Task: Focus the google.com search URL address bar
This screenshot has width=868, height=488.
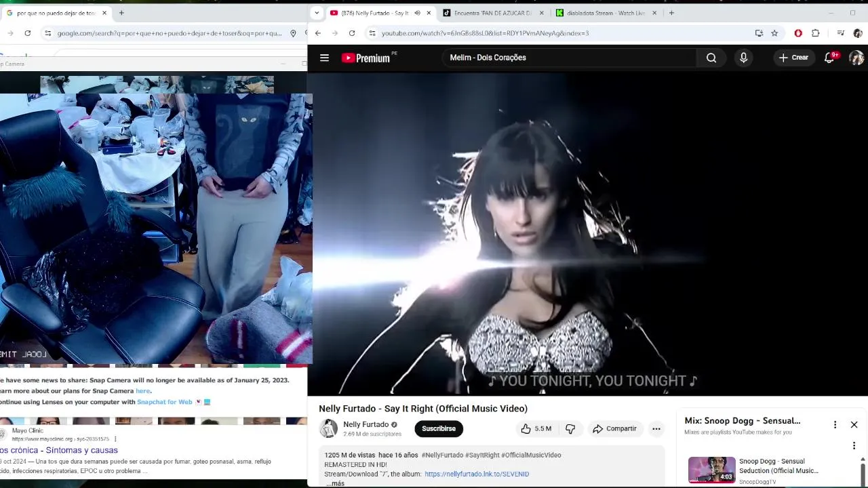Action: point(170,33)
